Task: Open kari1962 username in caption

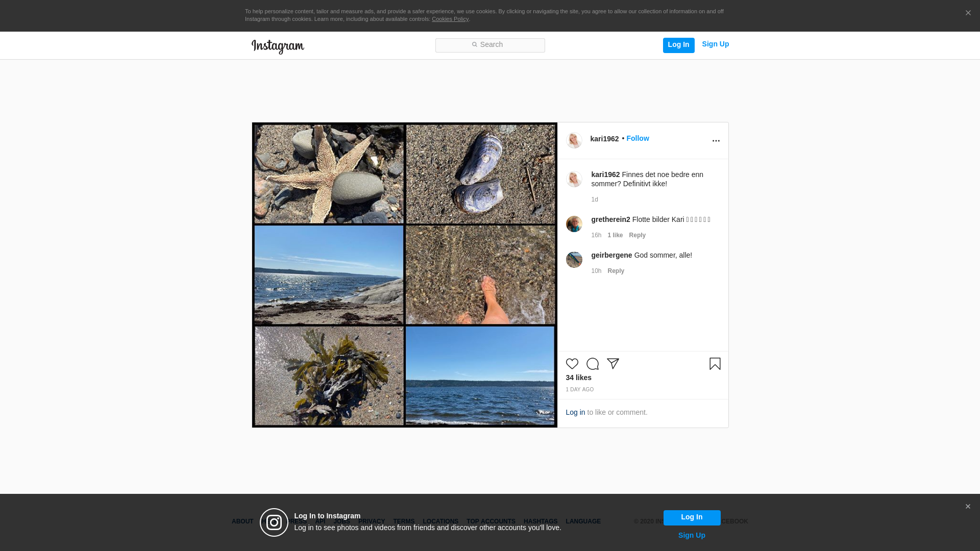Action: pos(605,174)
